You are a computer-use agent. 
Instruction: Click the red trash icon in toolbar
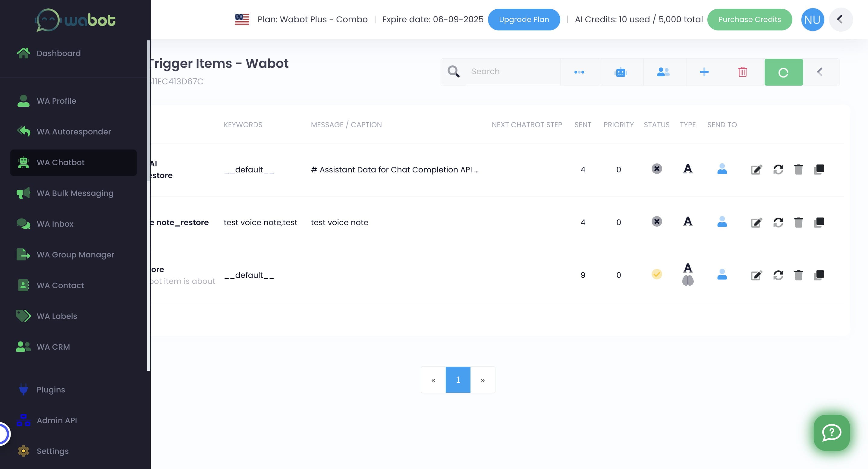(742, 72)
